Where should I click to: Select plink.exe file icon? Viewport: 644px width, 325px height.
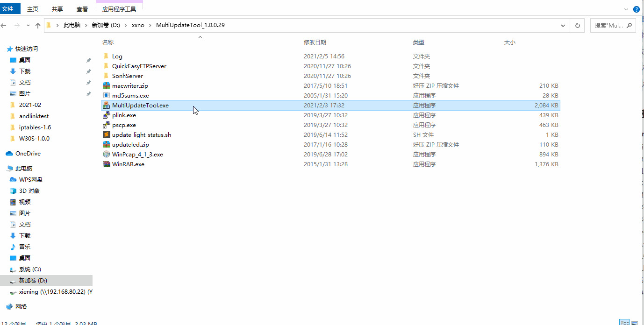(x=107, y=115)
